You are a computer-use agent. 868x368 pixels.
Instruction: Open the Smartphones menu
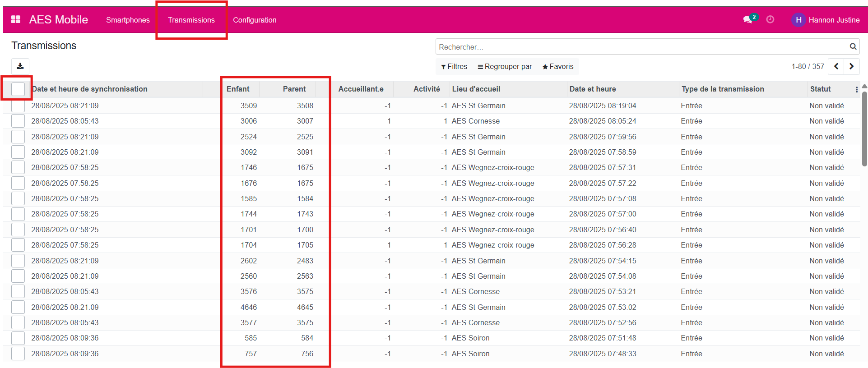pos(128,20)
